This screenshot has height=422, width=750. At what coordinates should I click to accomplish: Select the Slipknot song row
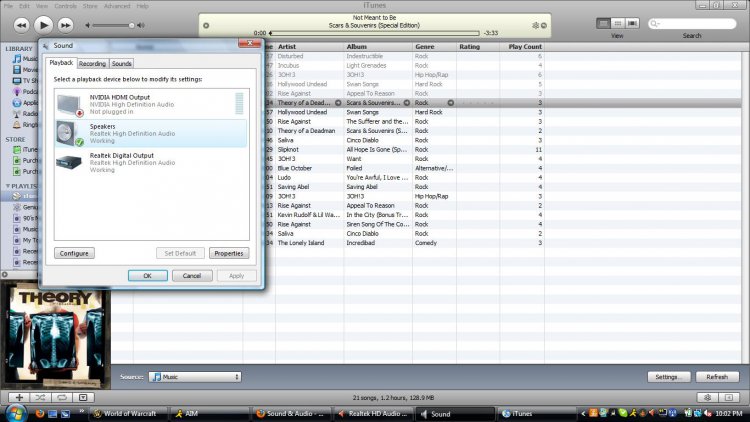[404, 150]
